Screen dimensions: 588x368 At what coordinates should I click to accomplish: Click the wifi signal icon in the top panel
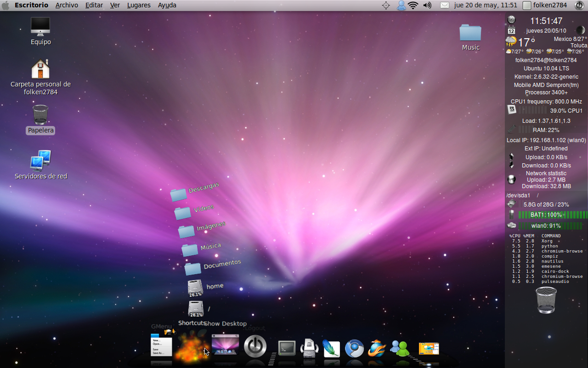[413, 5]
